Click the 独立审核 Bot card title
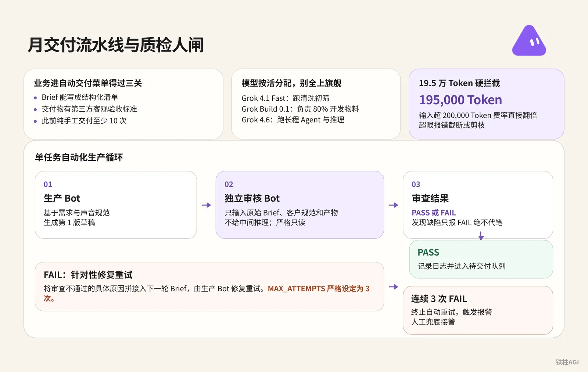The width and height of the screenshot is (588, 372). [x=252, y=199]
